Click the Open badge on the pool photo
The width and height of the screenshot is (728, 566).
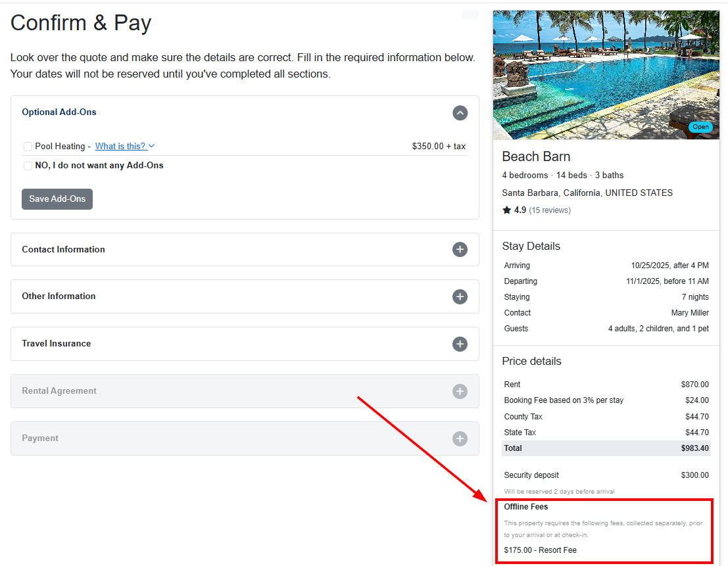click(700, 127)
